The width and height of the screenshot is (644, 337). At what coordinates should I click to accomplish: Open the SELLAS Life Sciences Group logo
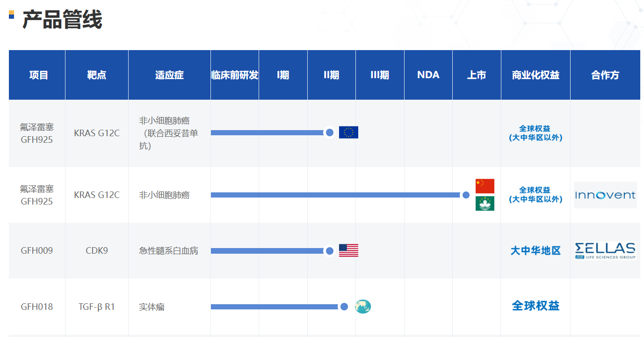click(605, 251)
